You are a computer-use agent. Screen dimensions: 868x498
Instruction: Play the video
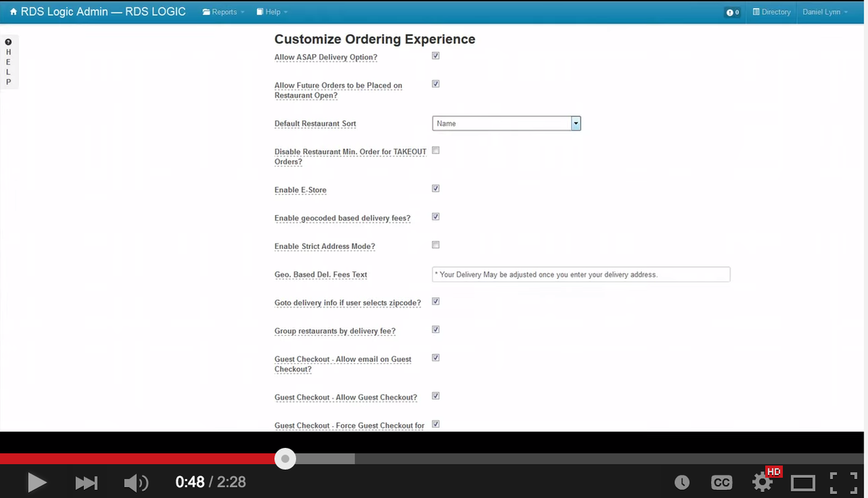tap(37, 482)
